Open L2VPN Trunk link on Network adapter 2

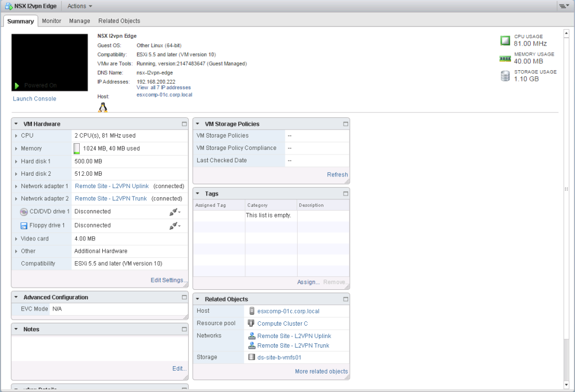coord(111,198)
